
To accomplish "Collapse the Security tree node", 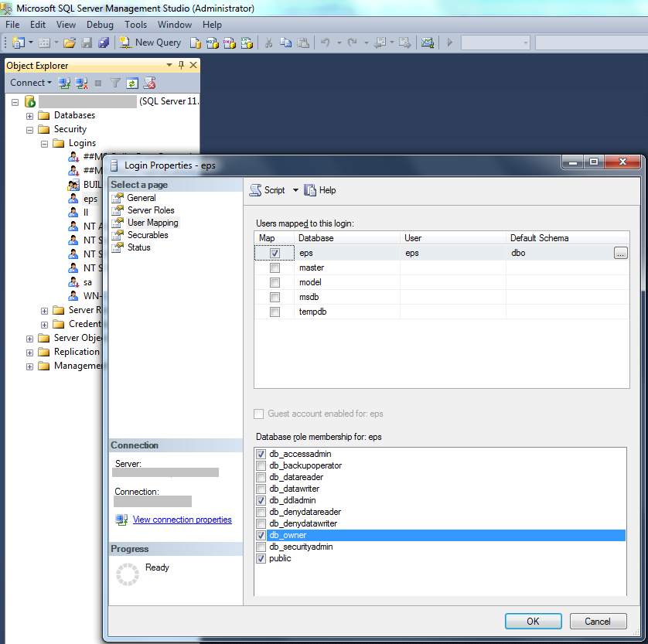I will tap(29, 130).
